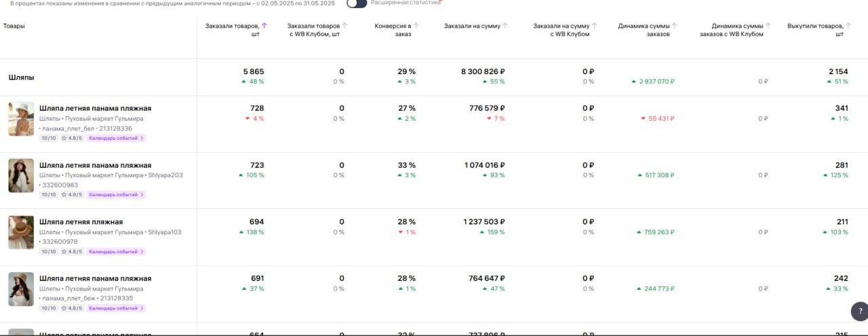Open Календарь событий for item 213128336
Viewport: 868px width, 336px height.
[116, 138]
